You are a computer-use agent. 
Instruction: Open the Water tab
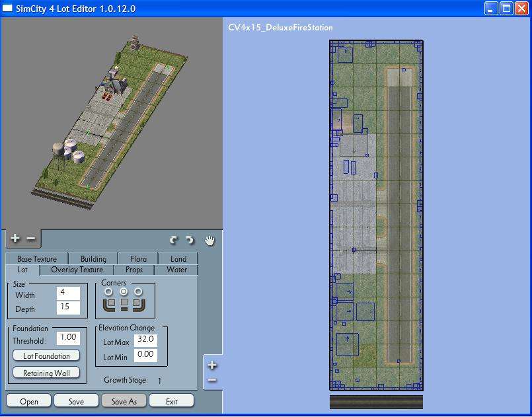coord(176,270)
